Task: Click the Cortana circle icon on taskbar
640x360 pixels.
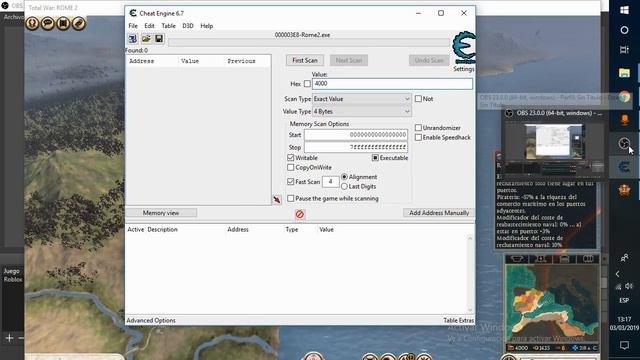Action: point(624,30)
